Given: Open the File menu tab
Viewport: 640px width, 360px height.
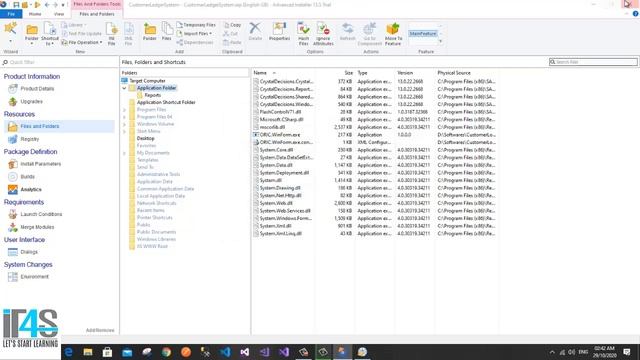Looking at the screenshot, I should (x=11, y=14).
